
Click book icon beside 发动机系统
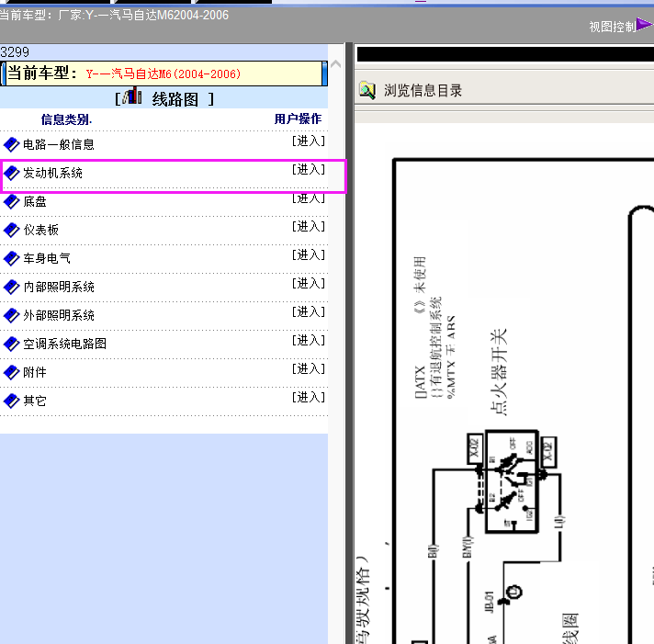tap(11, 173)
